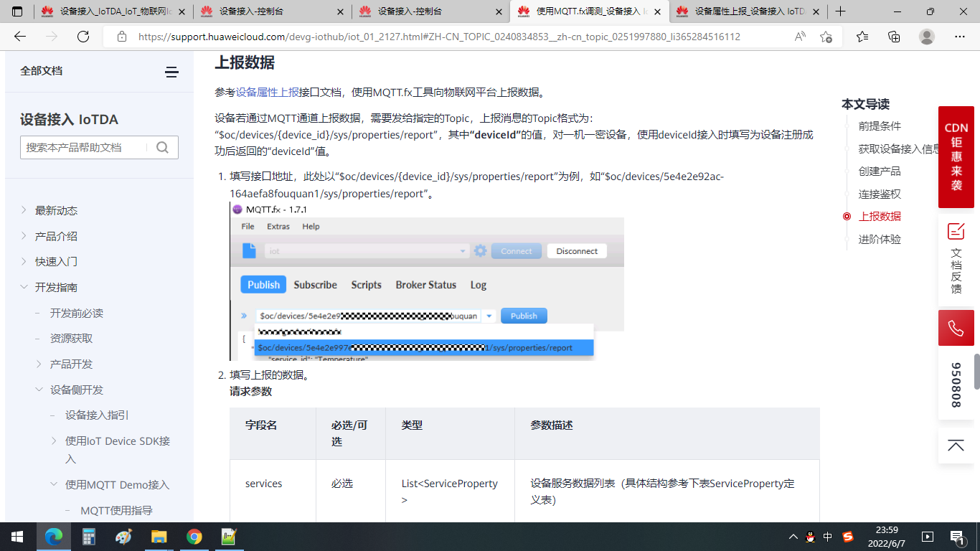Switch to the second 设备接入-控制台 tab
The width and height of the screenshot is (980, 551).
(431, 11)
